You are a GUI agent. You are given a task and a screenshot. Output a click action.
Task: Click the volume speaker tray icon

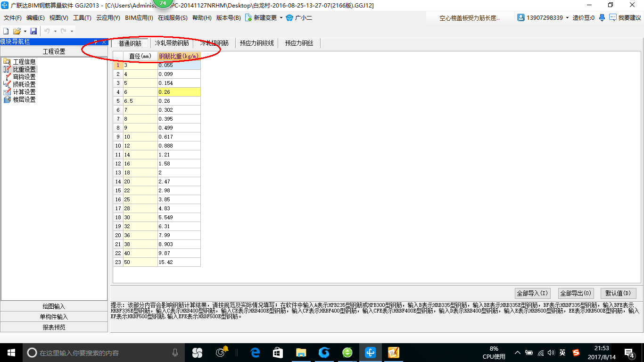click(x=551, y=353)
